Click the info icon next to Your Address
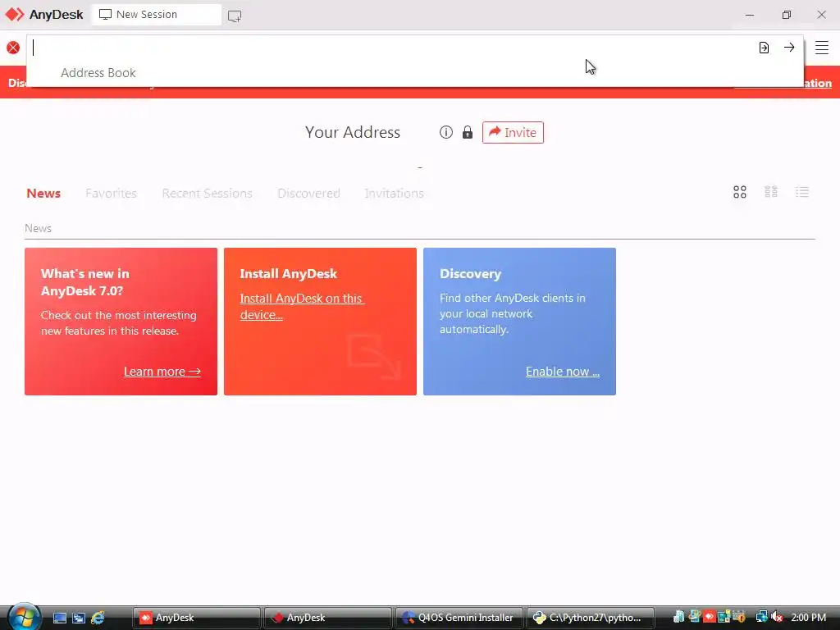 [x=445, y=132]
